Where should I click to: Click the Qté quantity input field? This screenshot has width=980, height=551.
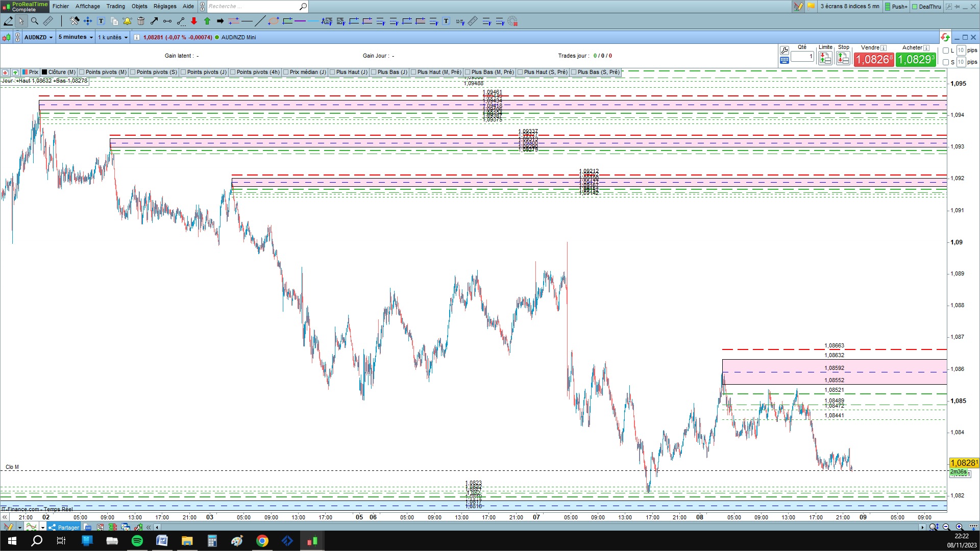pos(802,57)
